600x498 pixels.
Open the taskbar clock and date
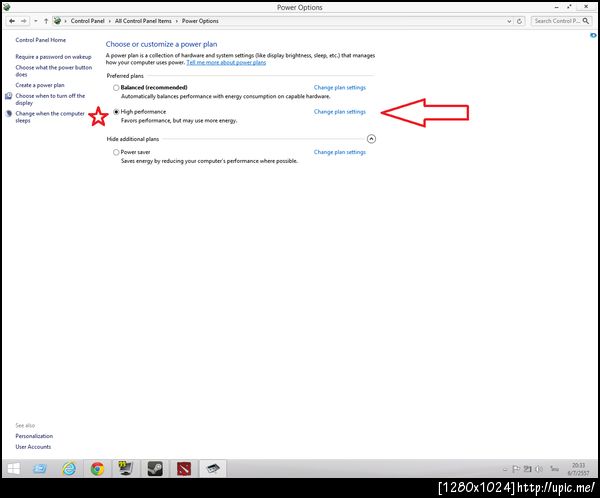[578, 469]
